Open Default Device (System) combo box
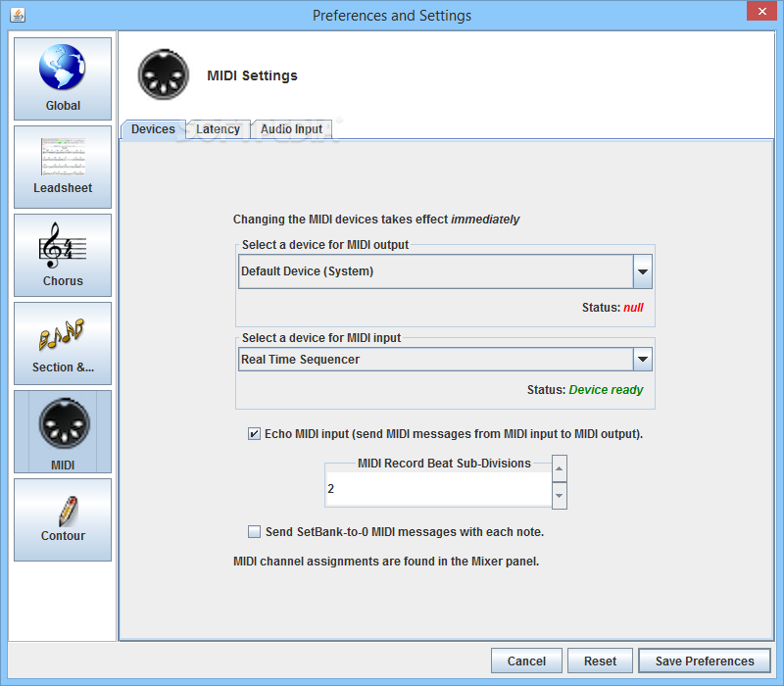Viewport: 784px width, 686px height. (445, 271)
